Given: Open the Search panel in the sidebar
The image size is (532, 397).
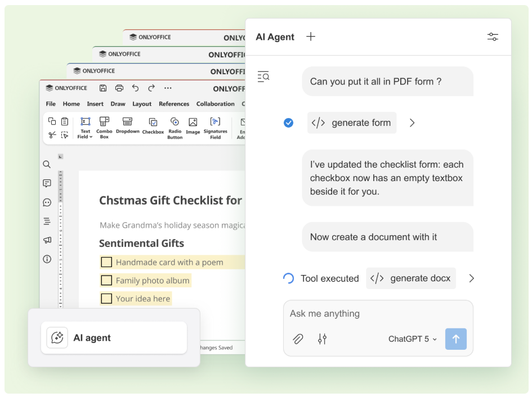Looking at the screenshot, I should point(47,164).
